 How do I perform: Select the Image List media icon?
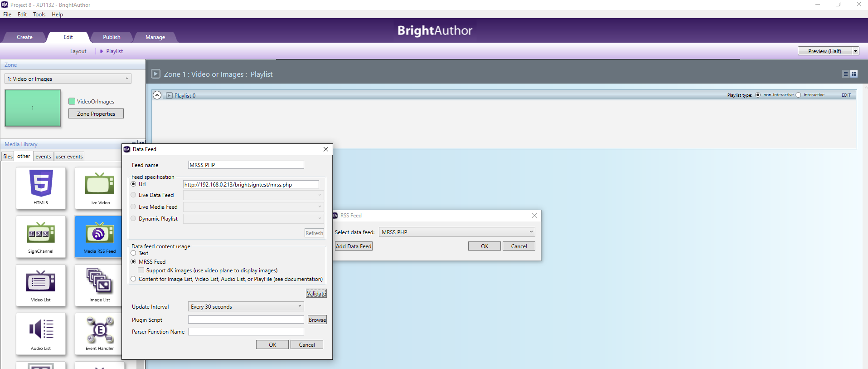click(x=99, y=285)
